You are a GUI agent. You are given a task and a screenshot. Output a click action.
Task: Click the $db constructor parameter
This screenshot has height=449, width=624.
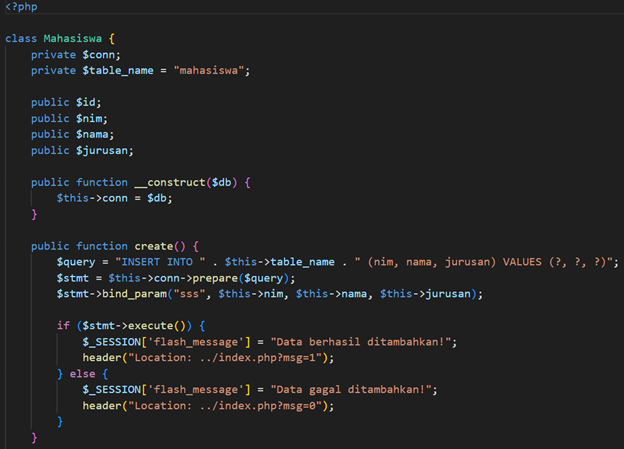click(x=226, y=182)
